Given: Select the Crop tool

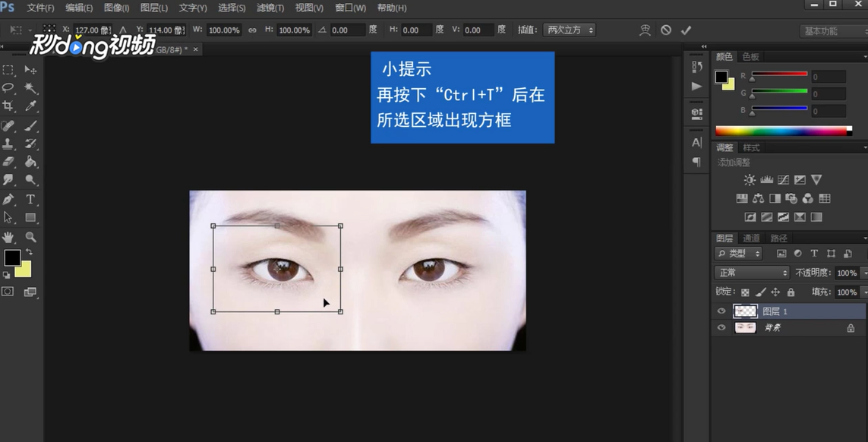Looking at the screenshot, I should tap(9, 106).
